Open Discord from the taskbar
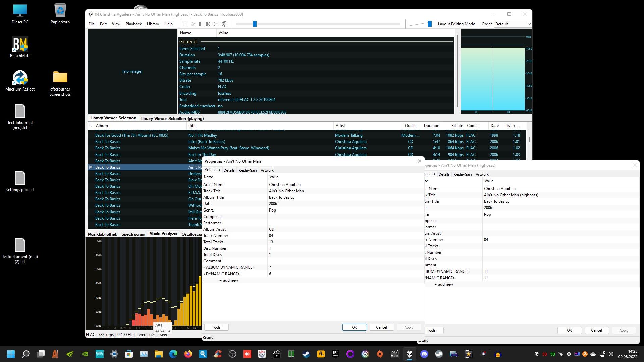644x362 pixels. (424, 354)
